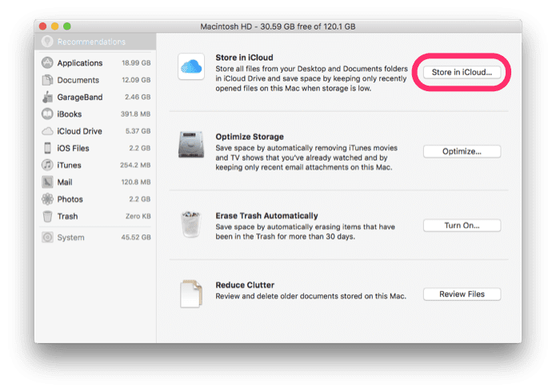Choose the iBooks row label
This screenshot has width=556, height=392.
(x=70, y=114)
